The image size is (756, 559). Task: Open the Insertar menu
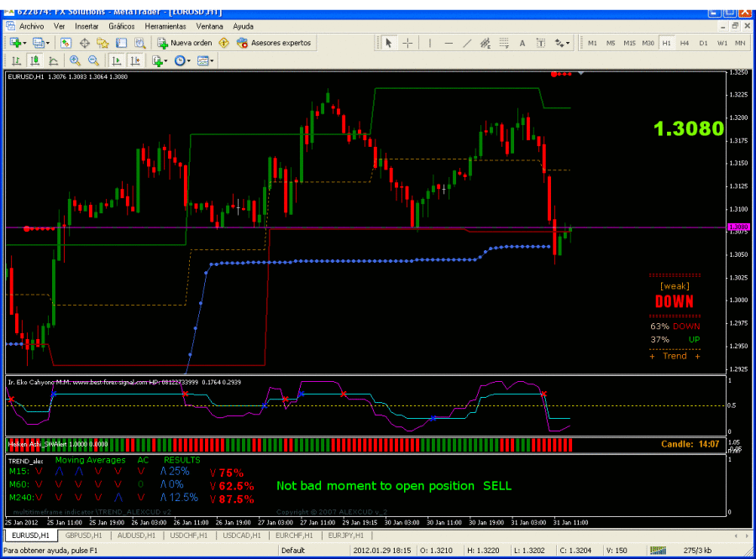(x=87, y=26)
